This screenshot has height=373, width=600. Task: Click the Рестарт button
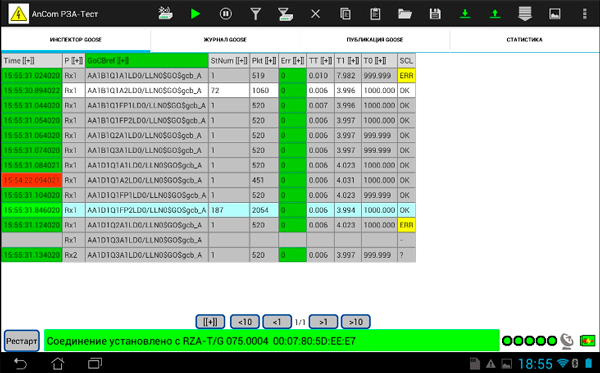pos(22,340)
